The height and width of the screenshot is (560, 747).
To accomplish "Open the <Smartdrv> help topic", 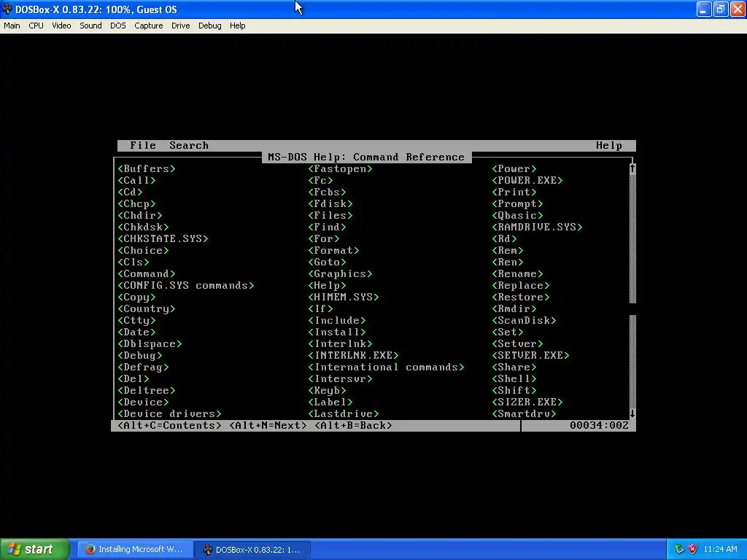I will (524, 414).
